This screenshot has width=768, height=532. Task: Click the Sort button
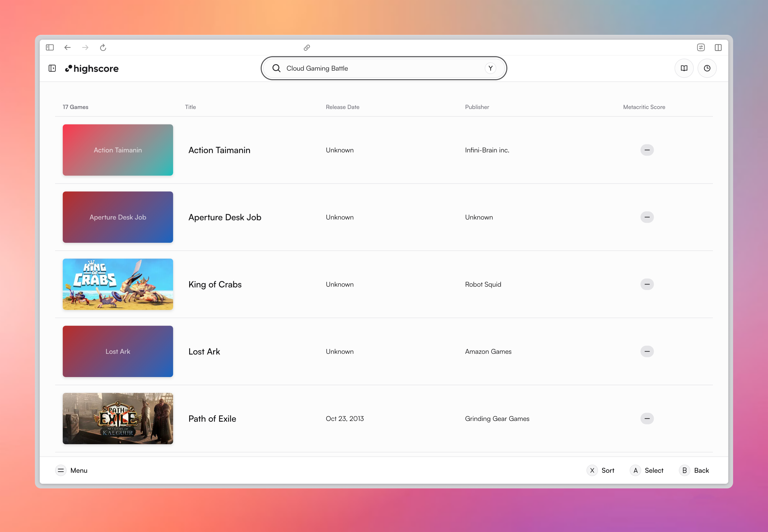[x=600, y=470]
